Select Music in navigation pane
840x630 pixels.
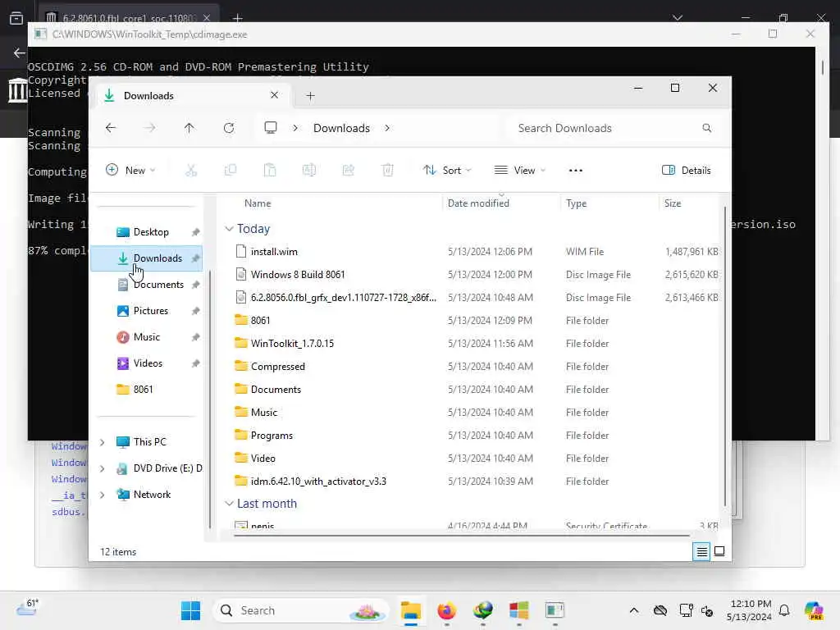pos(147,337)
